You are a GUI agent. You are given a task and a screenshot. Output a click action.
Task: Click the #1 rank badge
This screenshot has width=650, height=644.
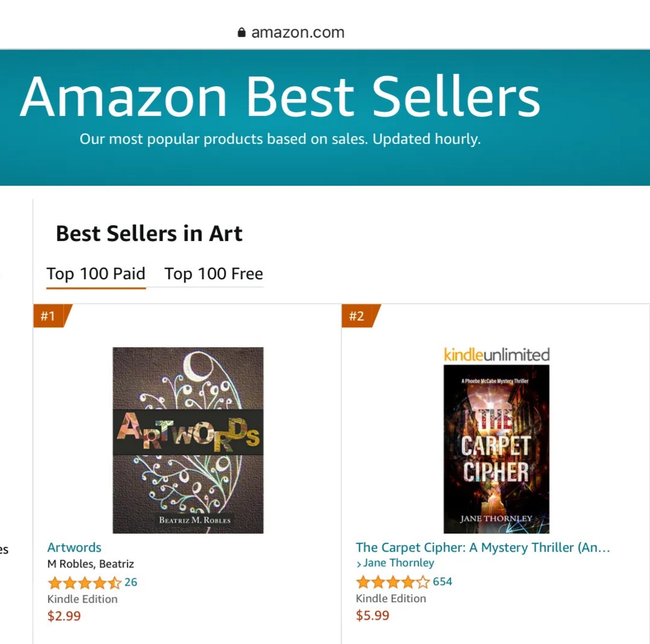point(49,316)
